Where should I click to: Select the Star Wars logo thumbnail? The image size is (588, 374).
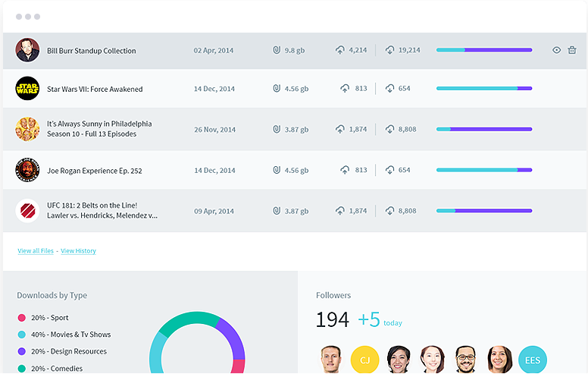pyautogui.click(x=27, y=89)
